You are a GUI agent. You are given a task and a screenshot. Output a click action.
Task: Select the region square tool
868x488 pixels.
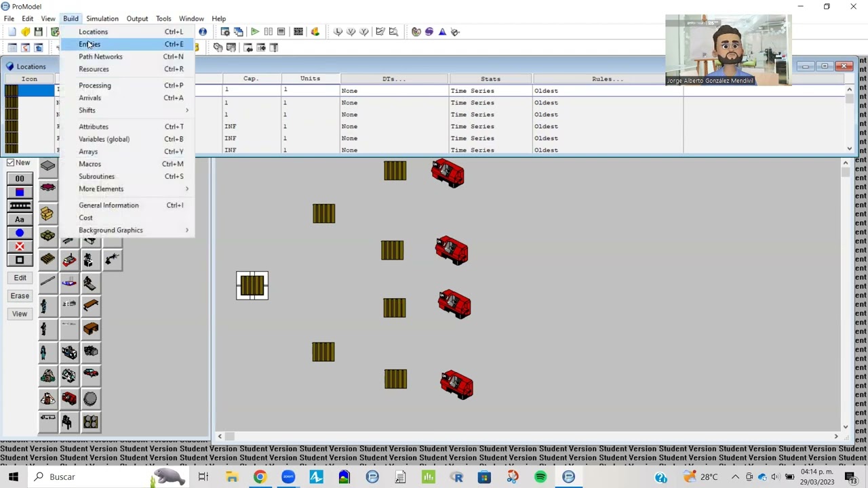pos(20,260)
